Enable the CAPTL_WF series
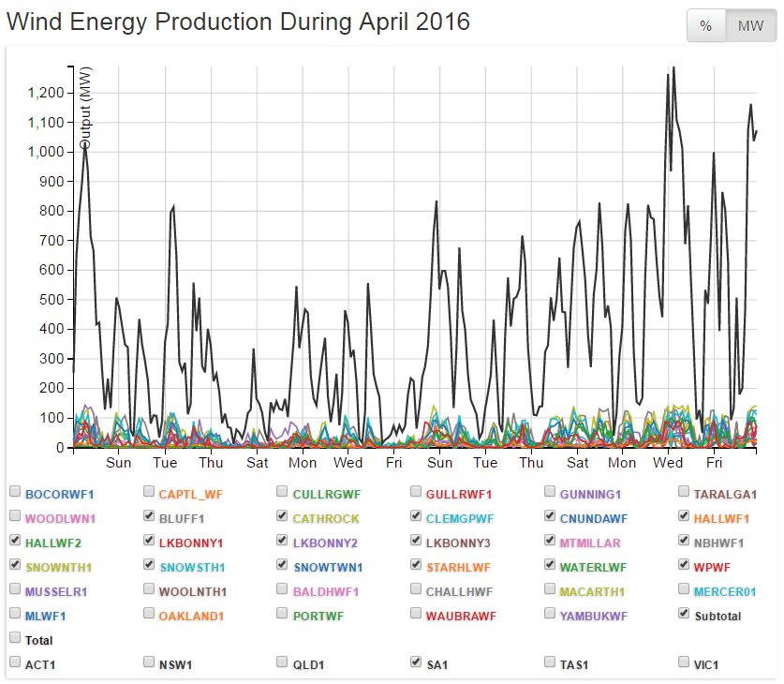Screen dimensions: 784x684 (x=148, y=489)
